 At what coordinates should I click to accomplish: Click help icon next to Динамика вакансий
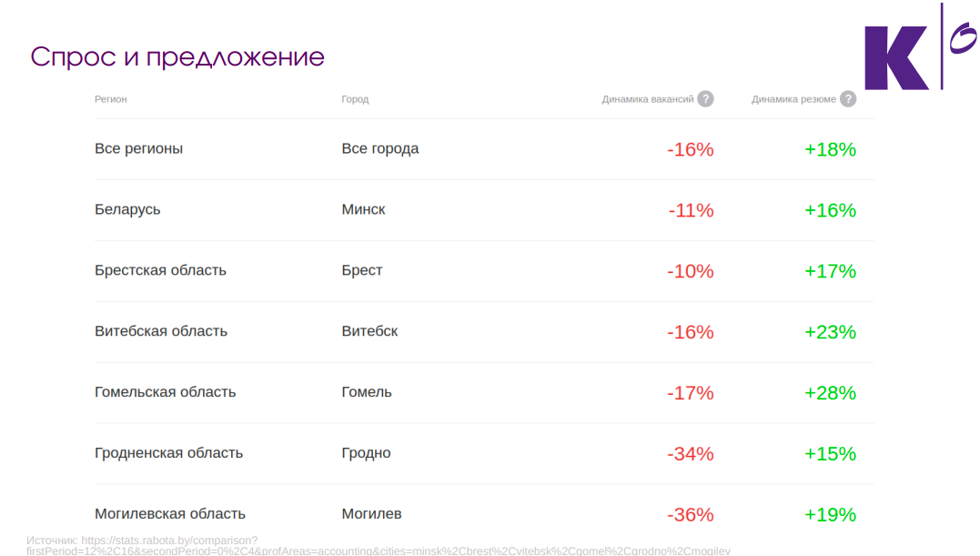tap(705, 98)
